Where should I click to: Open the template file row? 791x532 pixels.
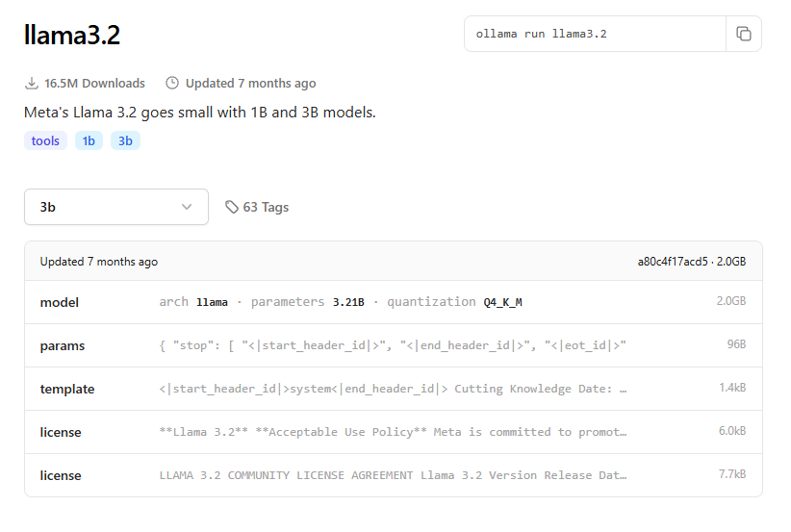393,389
